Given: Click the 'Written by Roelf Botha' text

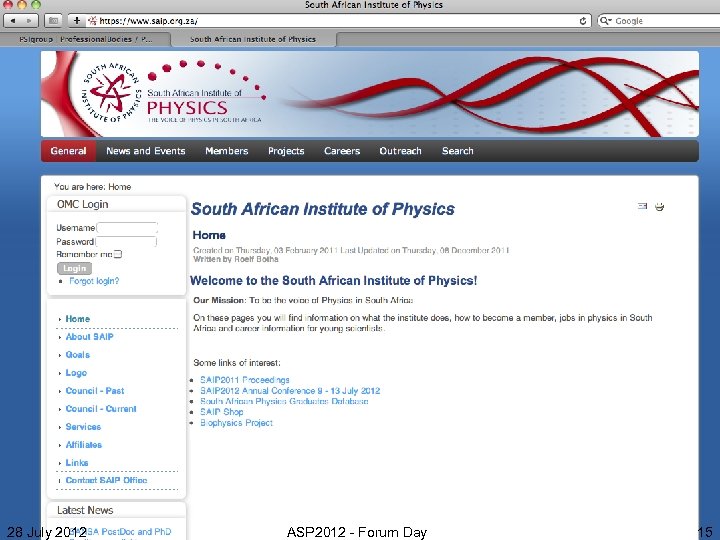Looking at the screenshot, I should 236,259.
